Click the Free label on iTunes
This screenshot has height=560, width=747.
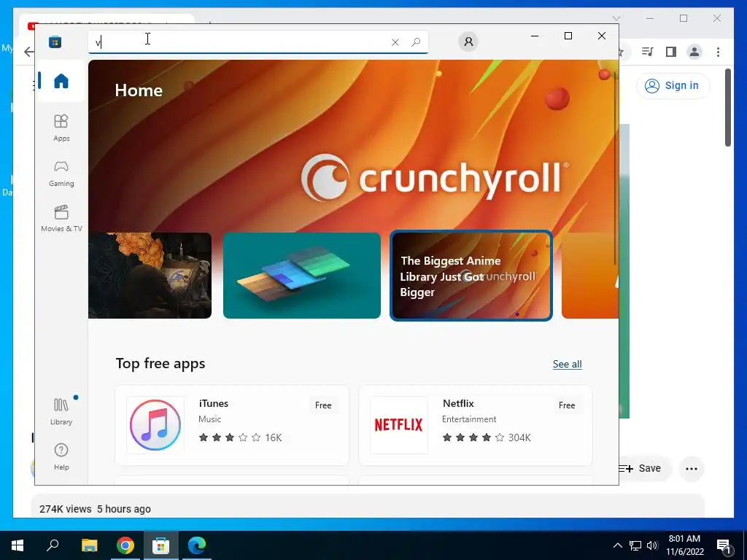(323, 405)
